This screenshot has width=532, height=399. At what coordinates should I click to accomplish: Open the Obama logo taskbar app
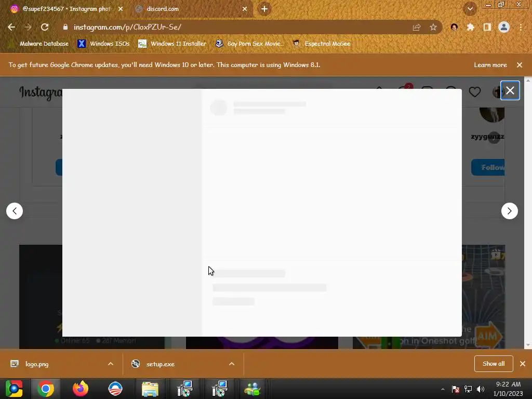[x=115, y=389]
